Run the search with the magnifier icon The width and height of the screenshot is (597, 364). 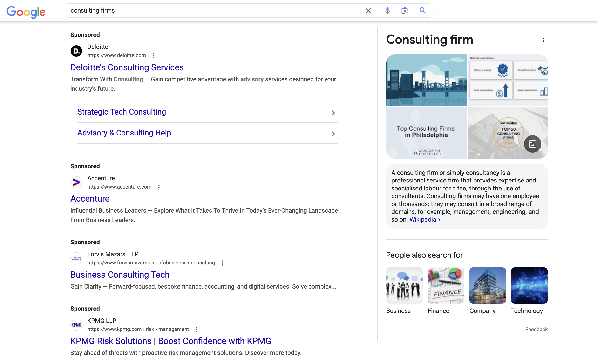tap(422, 11)
